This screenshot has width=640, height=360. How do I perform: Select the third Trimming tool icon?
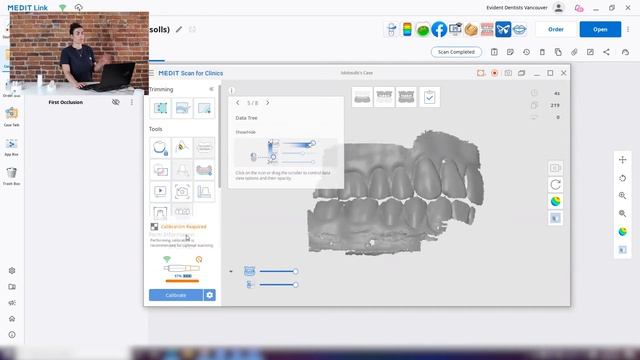point(204,108)
